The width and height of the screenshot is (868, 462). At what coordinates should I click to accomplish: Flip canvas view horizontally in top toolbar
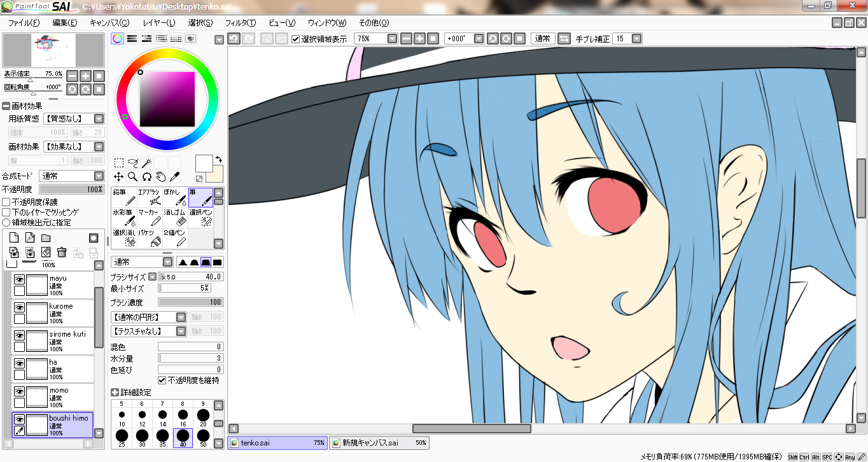point(564,39)
